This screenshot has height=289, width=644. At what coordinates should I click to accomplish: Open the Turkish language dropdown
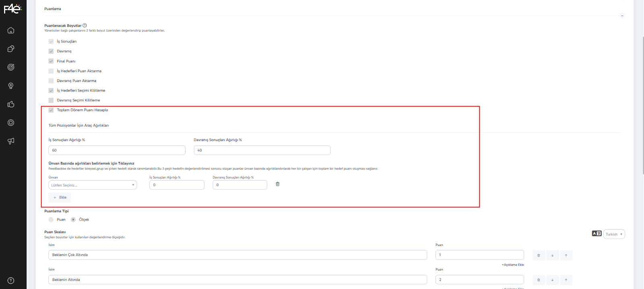click(x=614, y=234)
